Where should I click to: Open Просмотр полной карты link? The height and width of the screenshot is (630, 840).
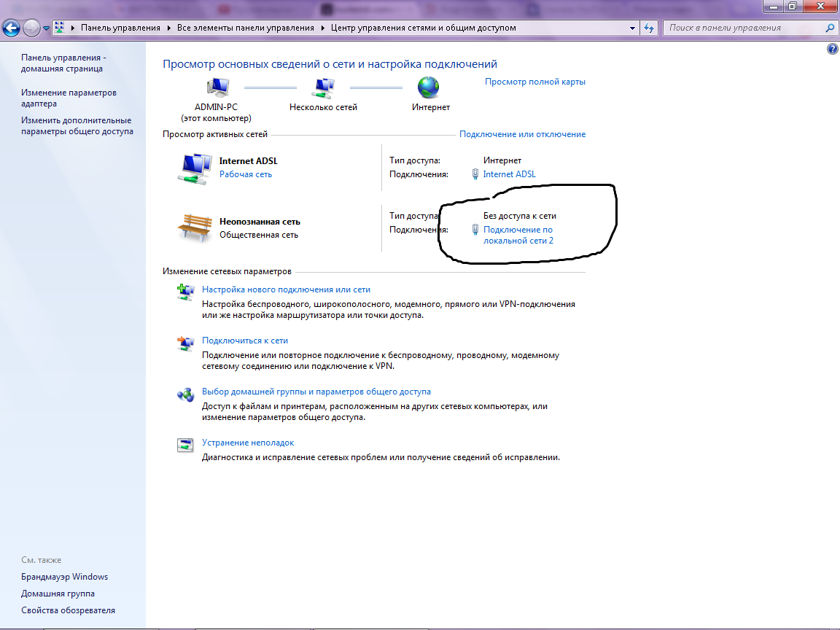tap(535, 82)
